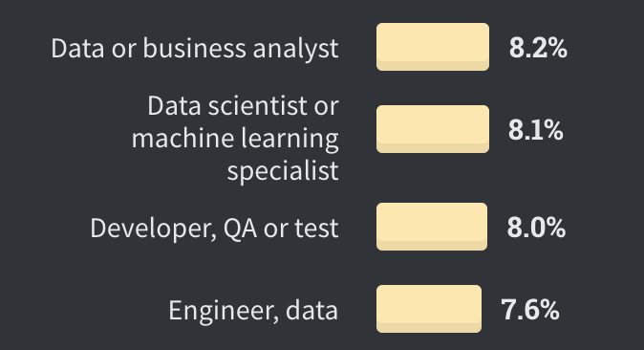
Task: Click the word 'scientist'
Action: 258,106
